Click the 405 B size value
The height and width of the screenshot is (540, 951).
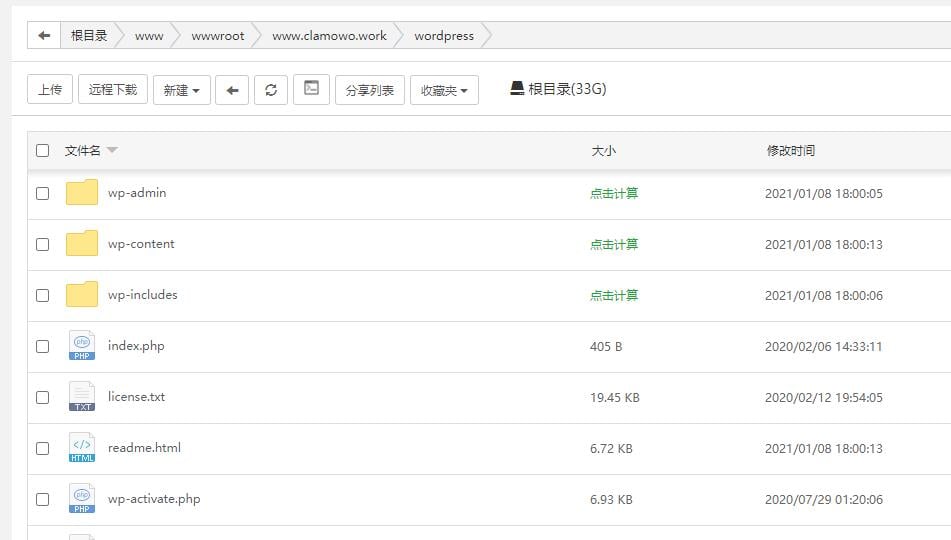[606, 346]
